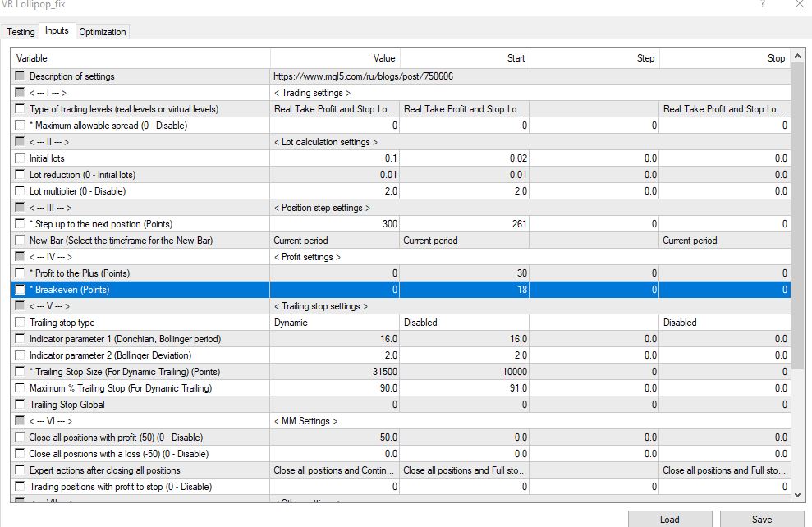Image resolution: width=812 pixels, height=527 pixels.
Task: Check Trailing Stop Size checkbox
Action: 20,371
